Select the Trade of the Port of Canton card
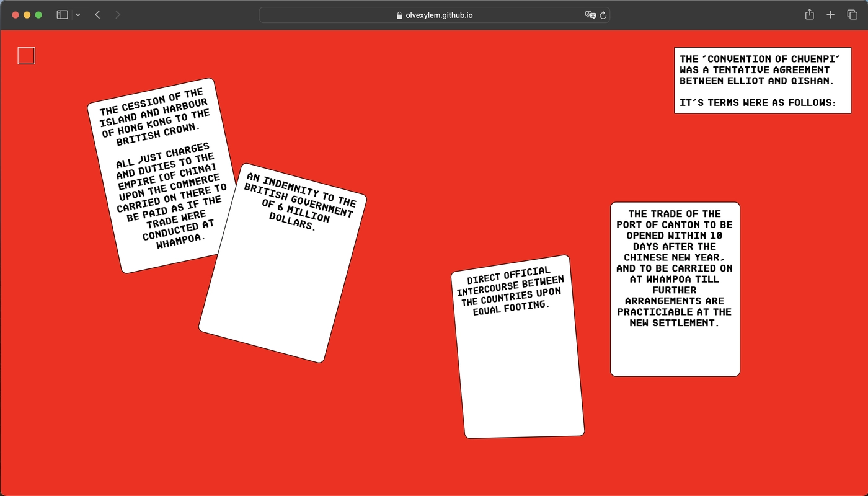Viewport: 868px width, 496px height. [675, 289]
